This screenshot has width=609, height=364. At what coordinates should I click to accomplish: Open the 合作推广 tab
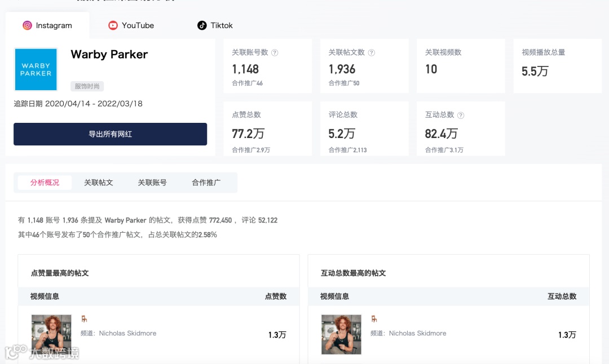click(206, 183)
